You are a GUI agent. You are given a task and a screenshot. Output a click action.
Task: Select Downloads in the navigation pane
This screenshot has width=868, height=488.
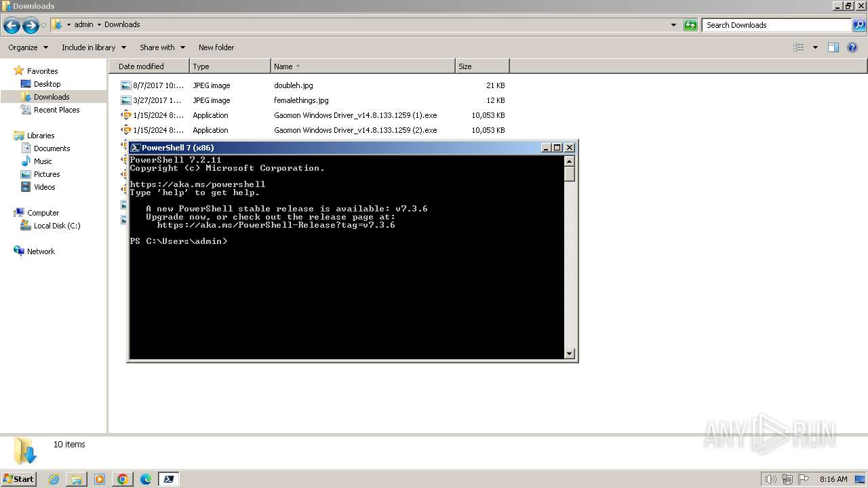click(x=52, y=97)
